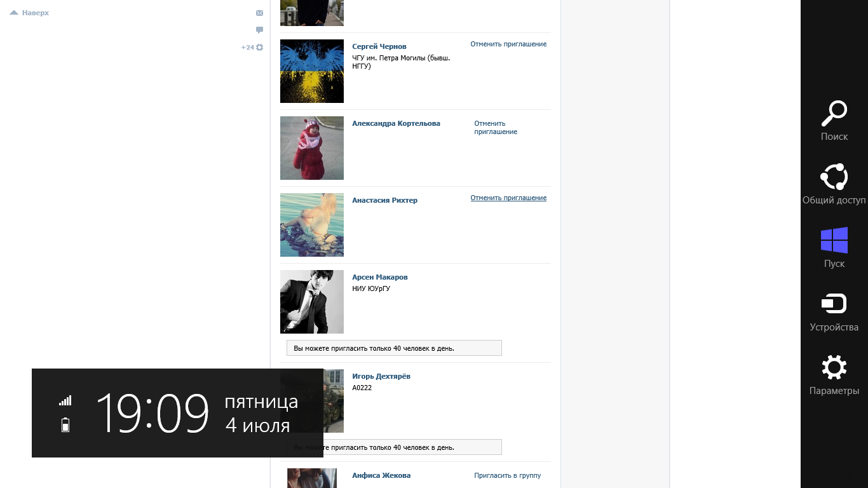Click Александра Кортельова avatar photo

point(312,148)
